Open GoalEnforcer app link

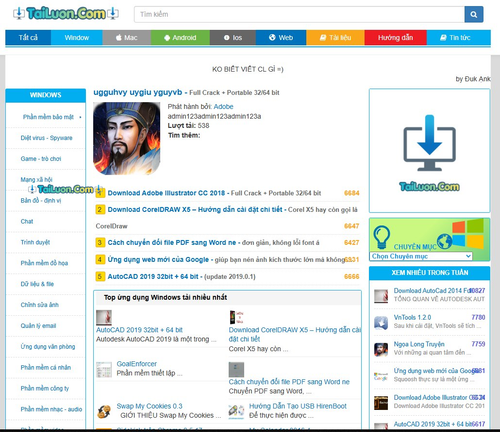click(137, 364)
